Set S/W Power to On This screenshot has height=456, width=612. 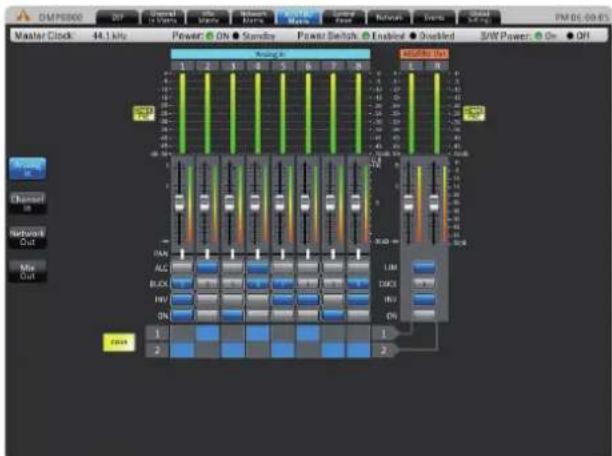tap(539, 36)
